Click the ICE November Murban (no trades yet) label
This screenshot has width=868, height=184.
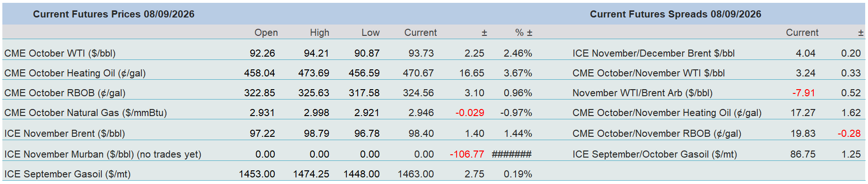tap(103, 154)
